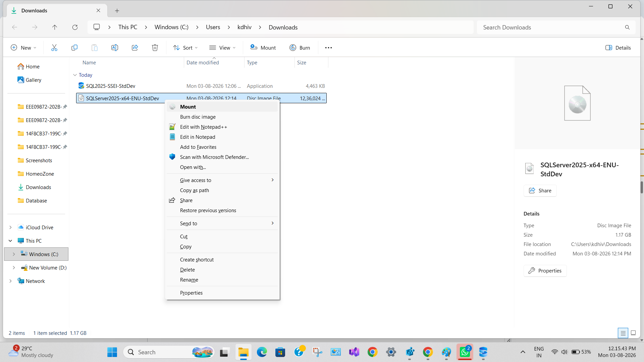Switch to large thumbnails view icon
The width and height of the screenshot is (644, 362).
[x=633, y=333]
